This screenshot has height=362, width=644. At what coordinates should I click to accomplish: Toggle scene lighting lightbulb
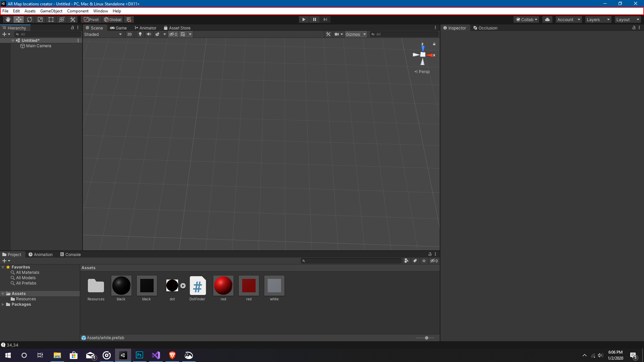(140, 34)
